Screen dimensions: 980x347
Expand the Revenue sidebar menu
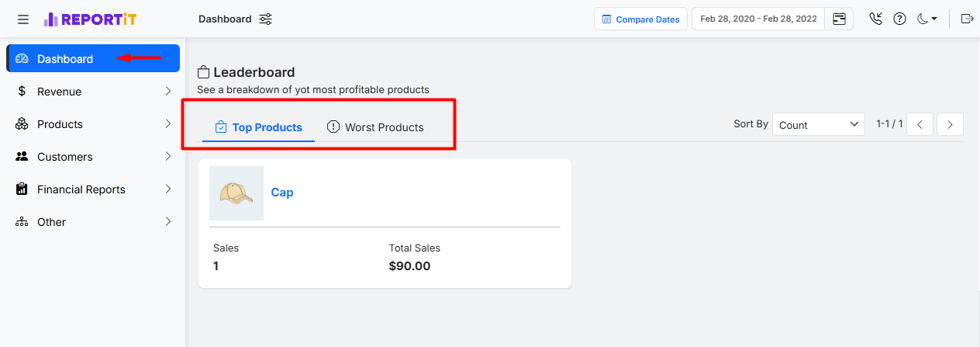[93, 92]
